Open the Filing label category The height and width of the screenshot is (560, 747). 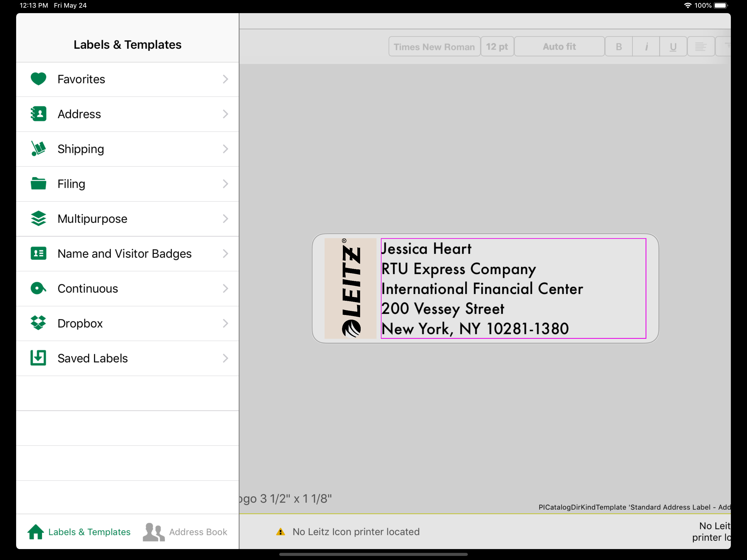pos(127,184)
